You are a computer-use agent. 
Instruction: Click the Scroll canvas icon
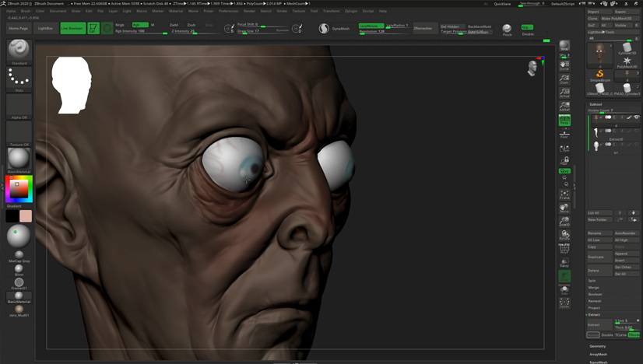click(564, 65)
